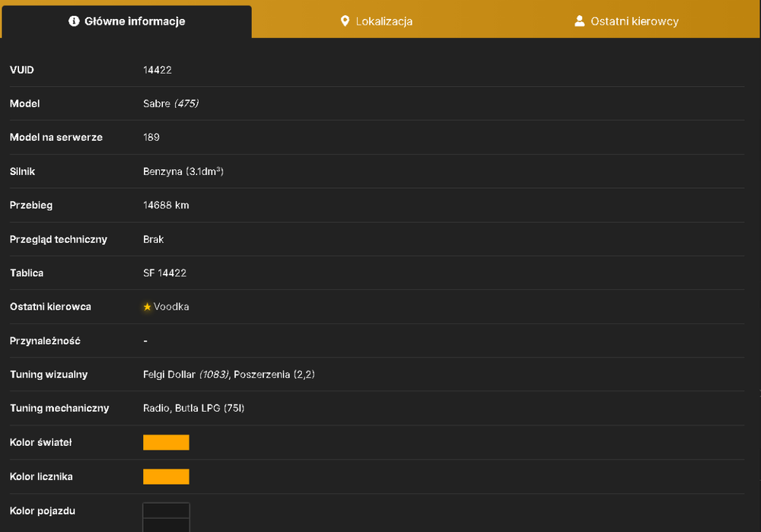Image resolution: width=761 pixels, height=532 pixels.
Task: Click the Kolor pojazdu dark swatch
Action: [x=166, y=518]
